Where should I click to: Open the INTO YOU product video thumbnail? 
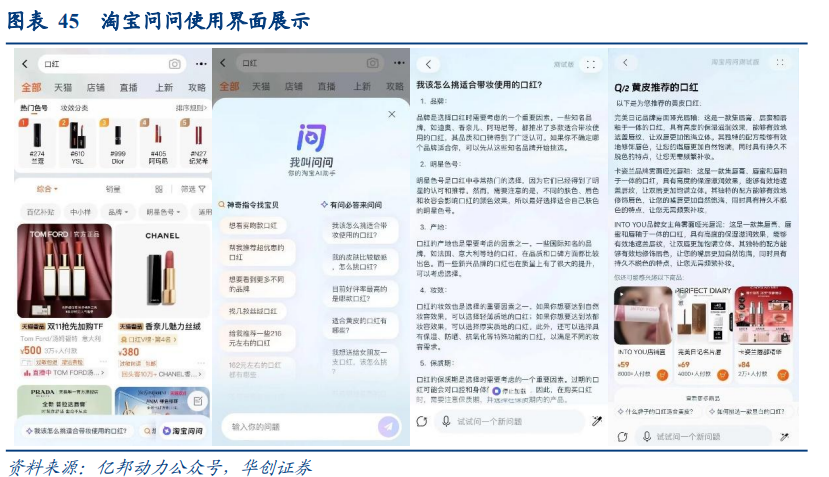pyautogui.click(x=642, y=315)
